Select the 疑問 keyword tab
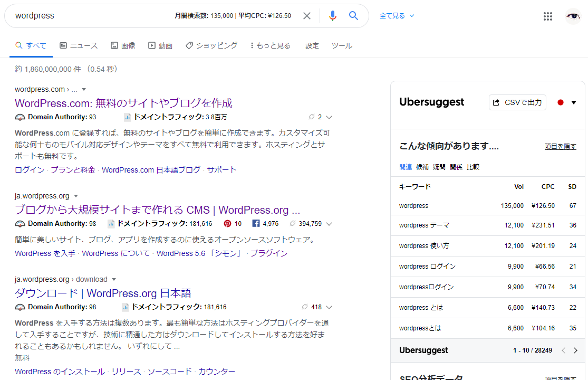Viewport: 588px width, 380px height. pyautogui.click(x=439, y=167)
